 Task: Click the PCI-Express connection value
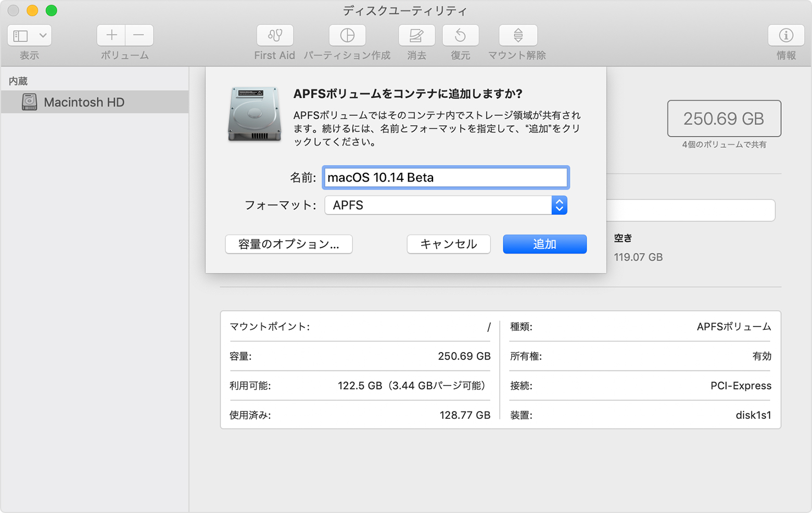tap(741, 386)
